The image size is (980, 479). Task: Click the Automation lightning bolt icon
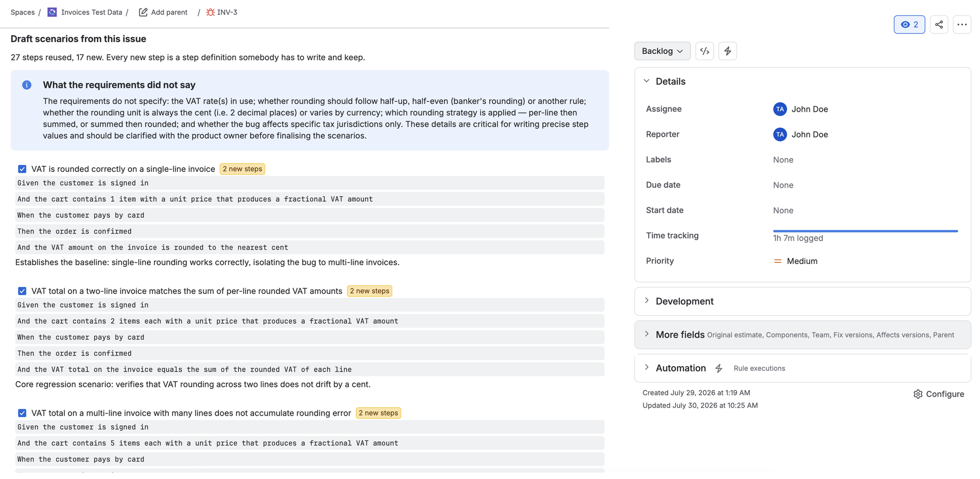pyautogui.click(x=718, y=368)
